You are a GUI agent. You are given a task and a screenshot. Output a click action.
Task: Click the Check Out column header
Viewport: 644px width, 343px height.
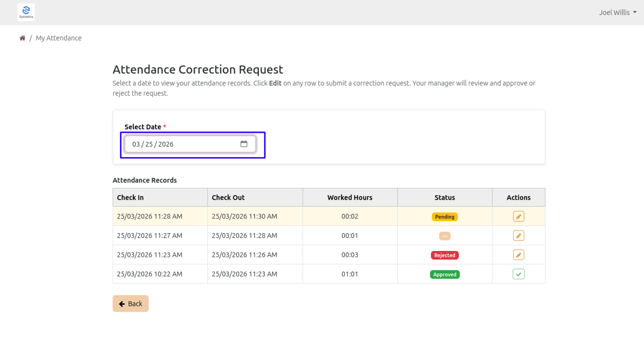tap(255, 197)
